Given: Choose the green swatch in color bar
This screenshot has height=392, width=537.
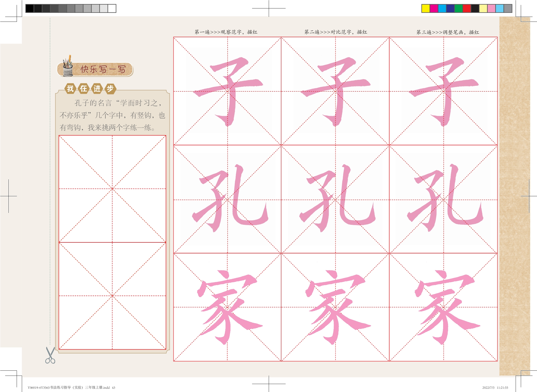Looking at the screenshot, I should 458,8.
